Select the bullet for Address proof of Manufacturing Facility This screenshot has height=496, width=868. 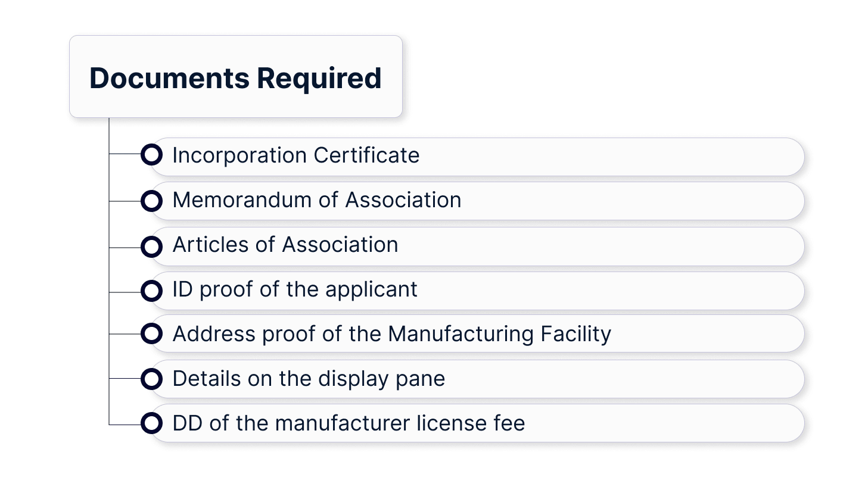pos(151,333)
